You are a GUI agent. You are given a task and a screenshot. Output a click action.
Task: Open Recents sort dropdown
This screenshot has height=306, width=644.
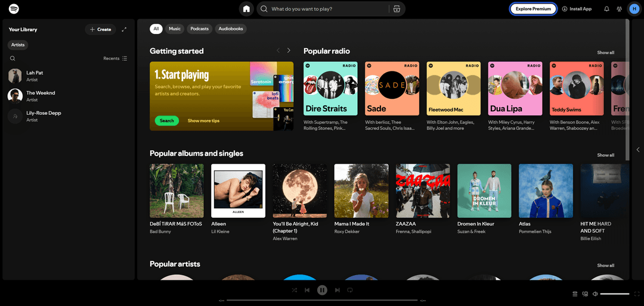116,58
